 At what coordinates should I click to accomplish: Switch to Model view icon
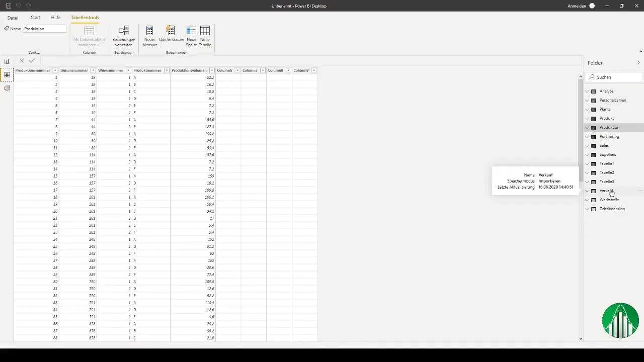7,88
